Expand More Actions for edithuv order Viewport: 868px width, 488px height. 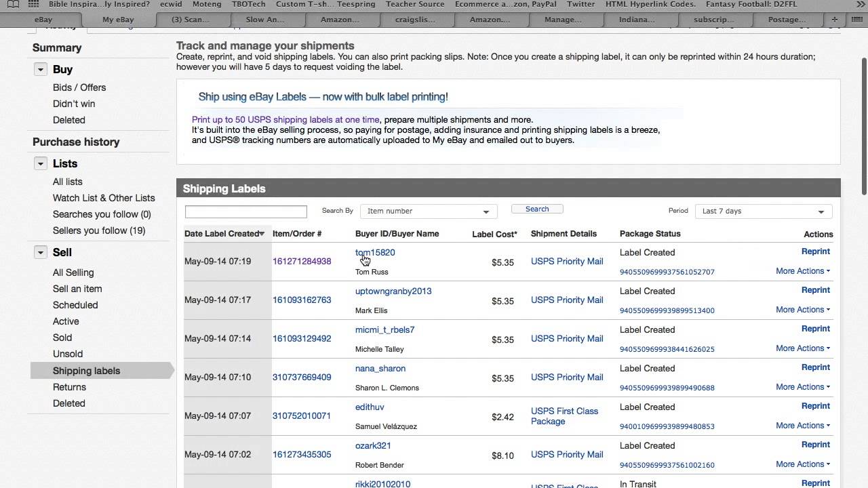tap(803, 426)
